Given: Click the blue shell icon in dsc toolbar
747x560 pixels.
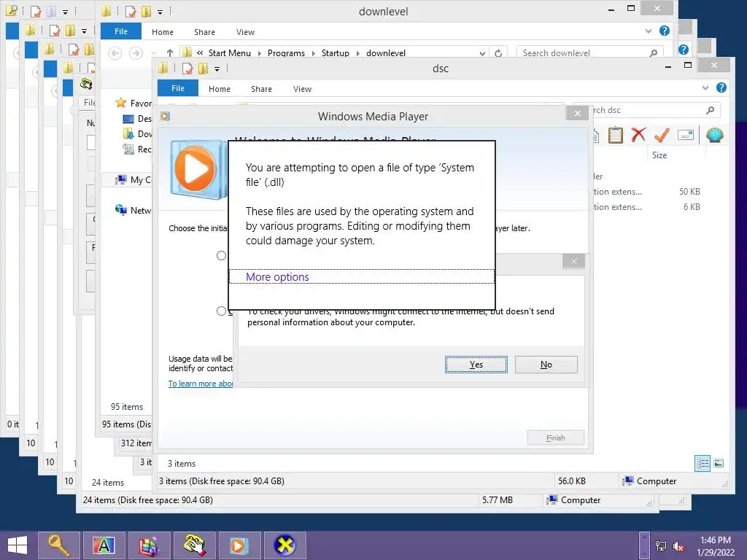Looking at the screenshot, I should pos(715,135).
